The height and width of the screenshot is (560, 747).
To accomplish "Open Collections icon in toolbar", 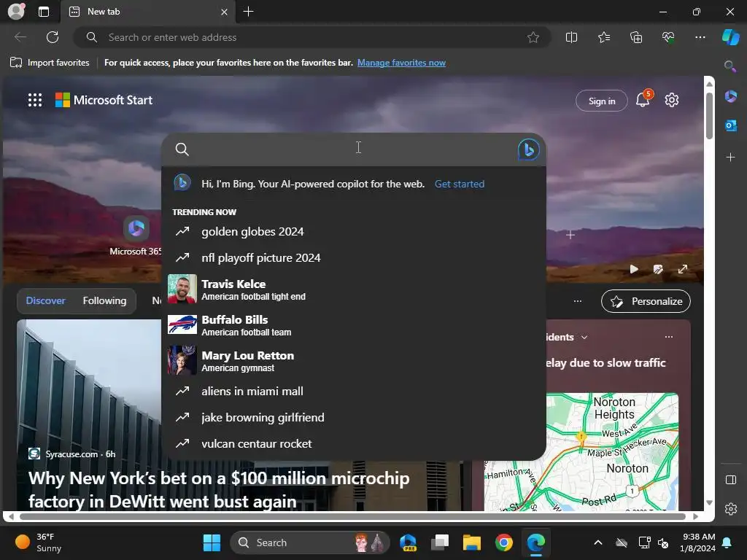I will pos(636,37).
